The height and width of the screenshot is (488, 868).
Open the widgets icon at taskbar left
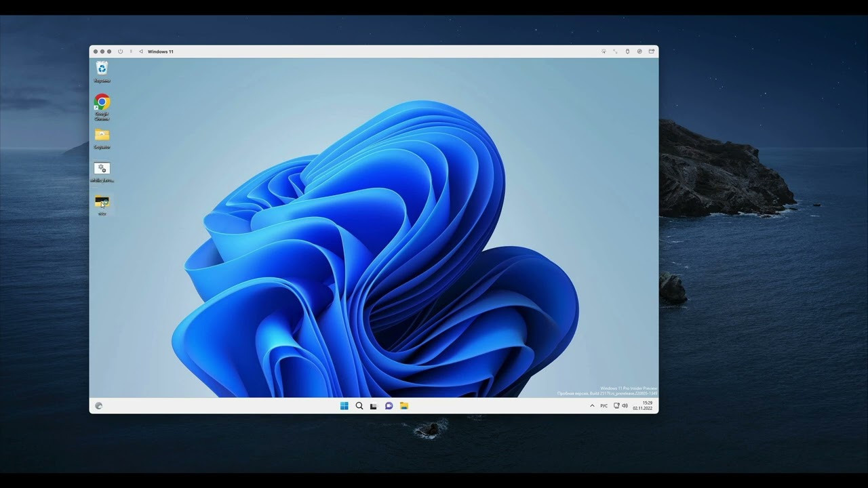point(99,406)
